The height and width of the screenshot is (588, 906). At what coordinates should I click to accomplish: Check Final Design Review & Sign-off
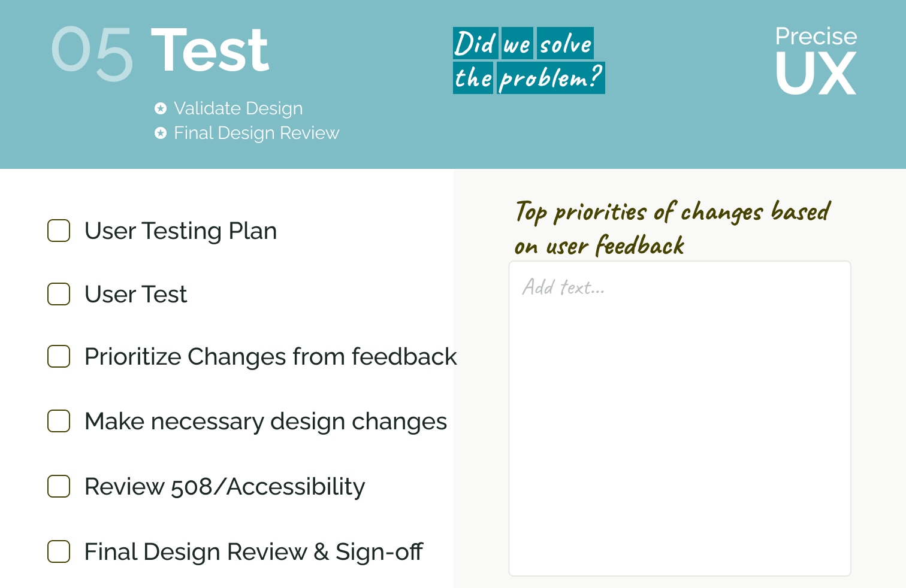coord(59,551)
